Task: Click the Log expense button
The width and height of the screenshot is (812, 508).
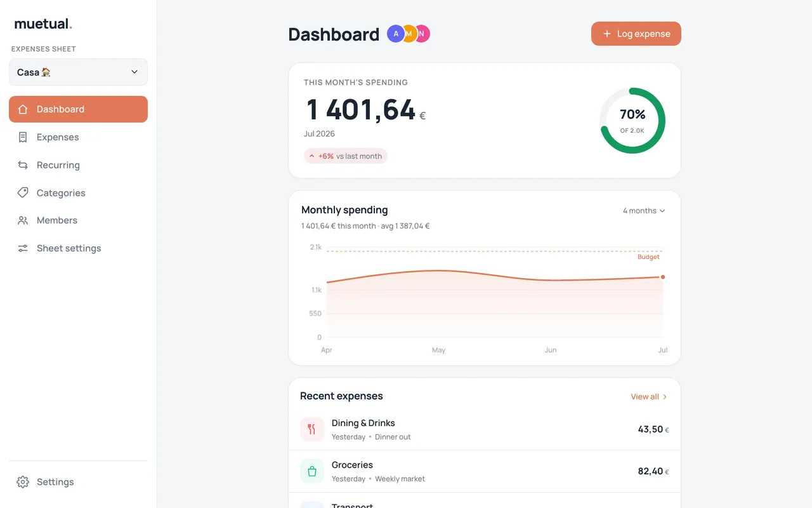Action: [x=636, y=34]
